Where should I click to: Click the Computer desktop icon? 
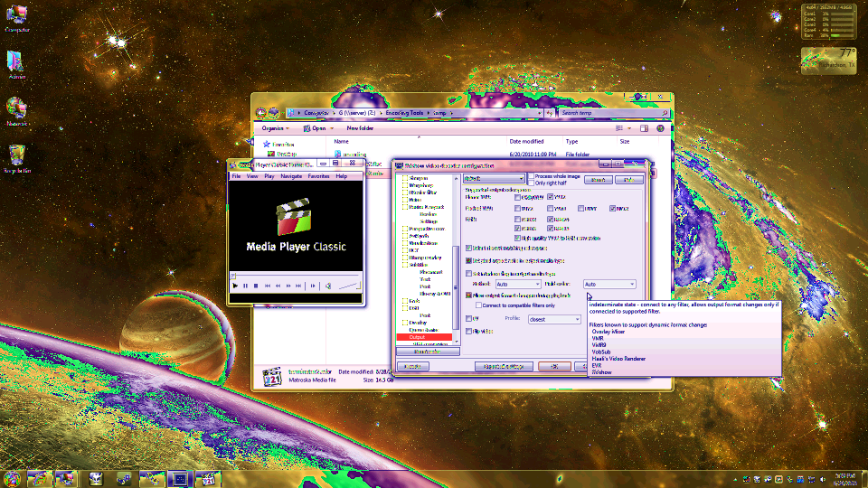(x=16, y=19)
